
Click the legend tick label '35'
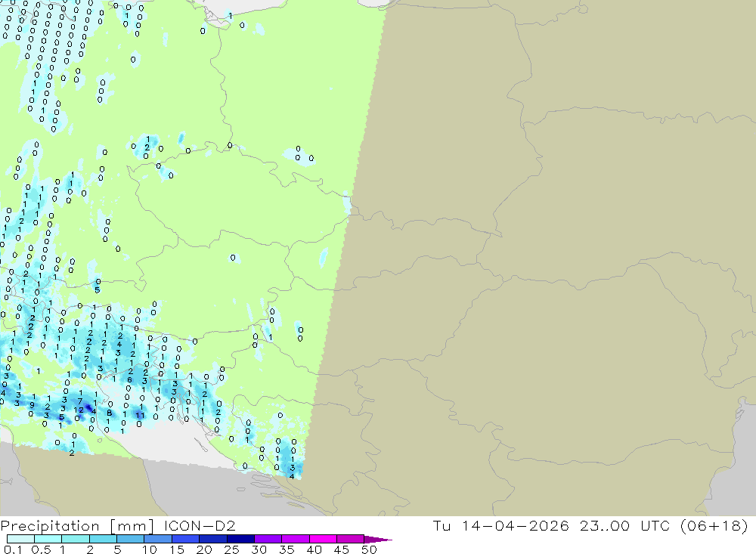[287, 549]
